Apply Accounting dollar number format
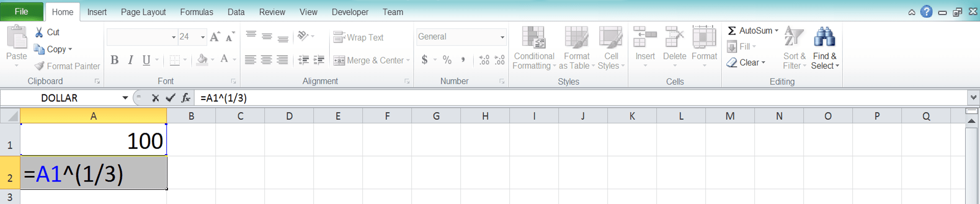The width and height of the screenshot is (980, 204). coord(424,60)
